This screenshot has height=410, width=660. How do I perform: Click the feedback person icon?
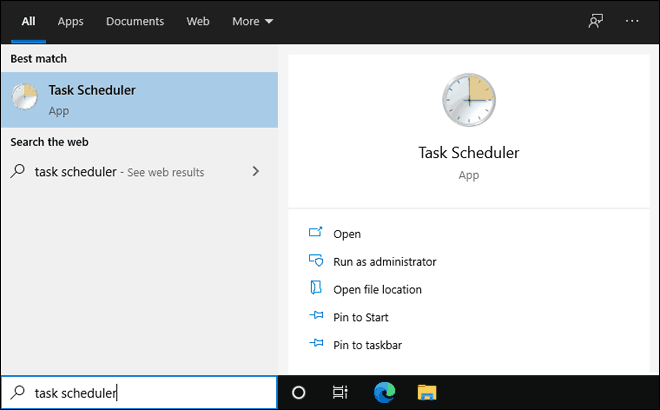tap(596, 21)
